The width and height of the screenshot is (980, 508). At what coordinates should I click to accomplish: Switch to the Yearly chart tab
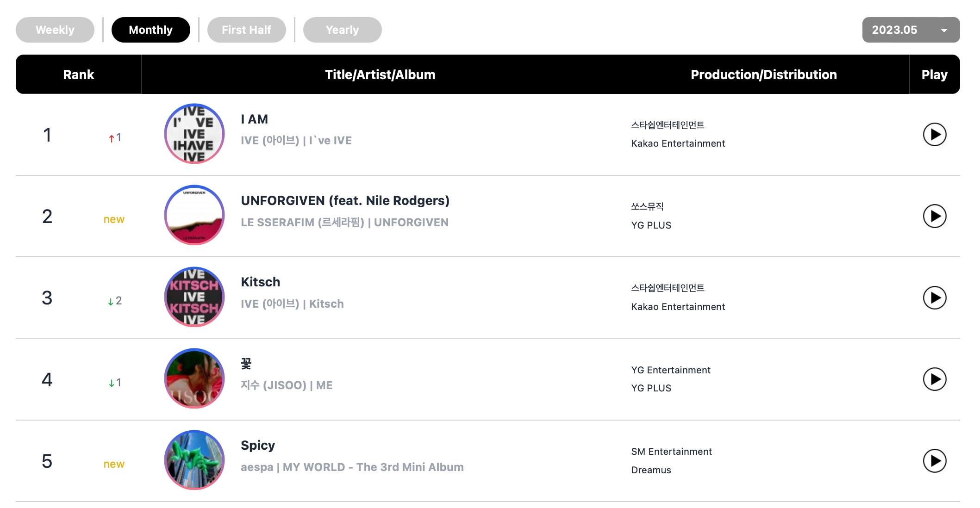click(x=343, y=30)
